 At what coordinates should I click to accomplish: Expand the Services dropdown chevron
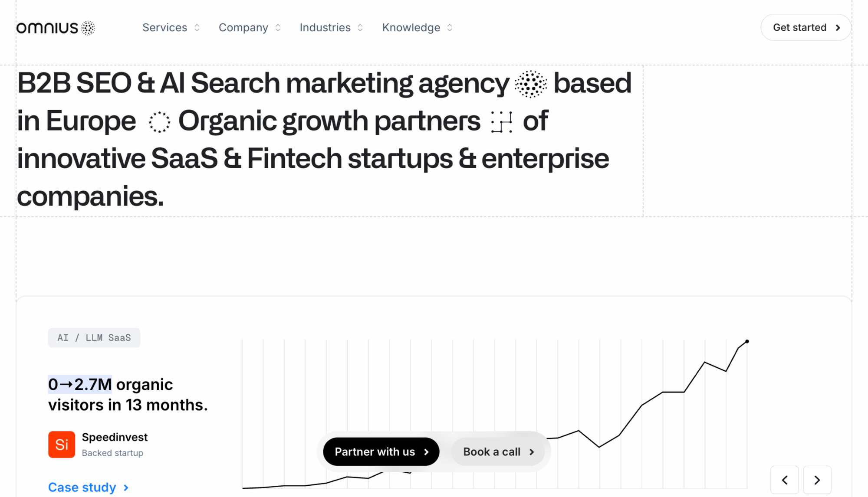pos(197,28)
